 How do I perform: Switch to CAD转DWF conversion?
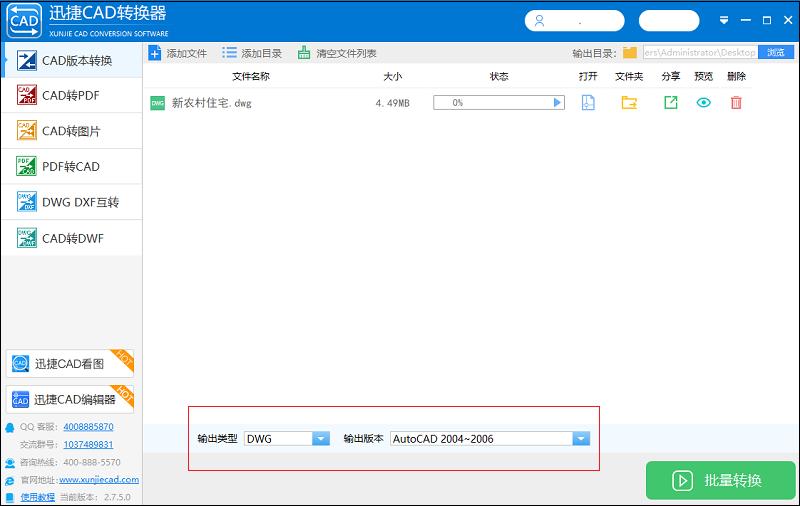pyautogui.click(x=72, y=238)
